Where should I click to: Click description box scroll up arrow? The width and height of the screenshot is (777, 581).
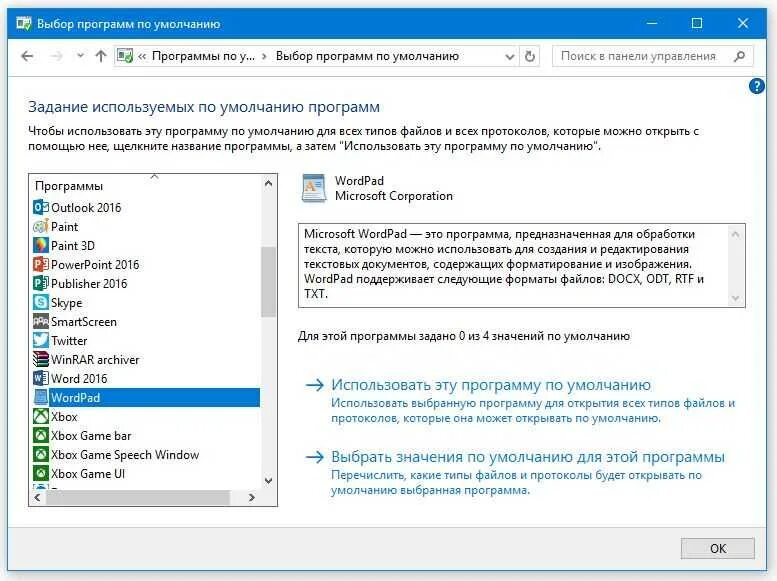pyautogui.click(x=735, y=234)
